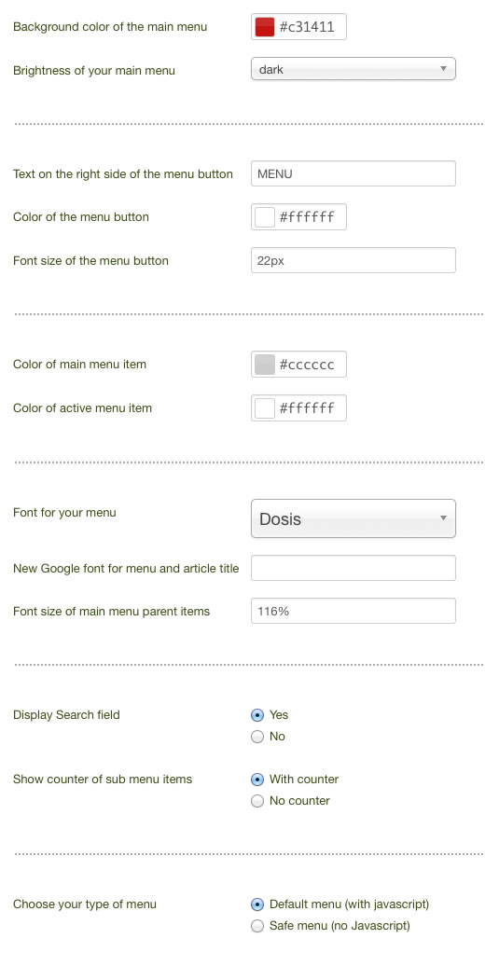This screenshot has width=485, height=980.
Task: Click the active menu item color swatch
Action: click(264, 408)
